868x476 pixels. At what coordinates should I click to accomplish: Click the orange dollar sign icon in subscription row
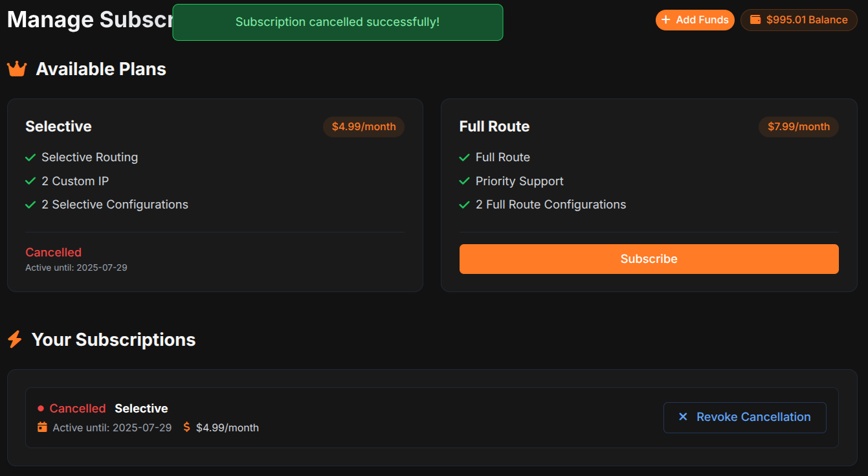pyautogui.click(x=186, y=427)
